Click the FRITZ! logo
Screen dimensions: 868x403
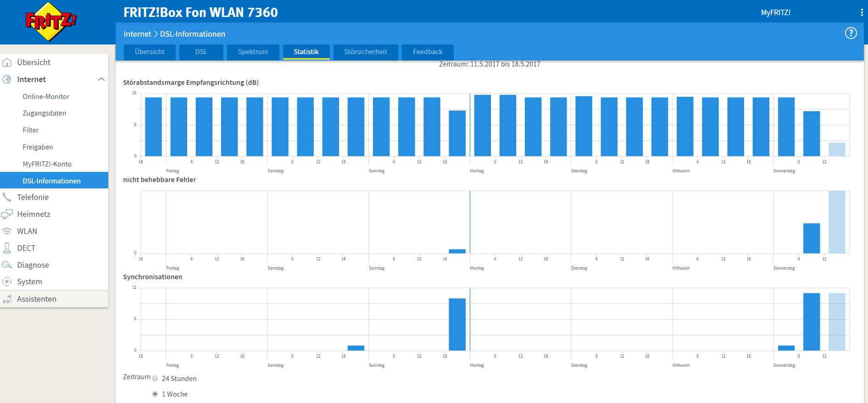pos(50,22)
